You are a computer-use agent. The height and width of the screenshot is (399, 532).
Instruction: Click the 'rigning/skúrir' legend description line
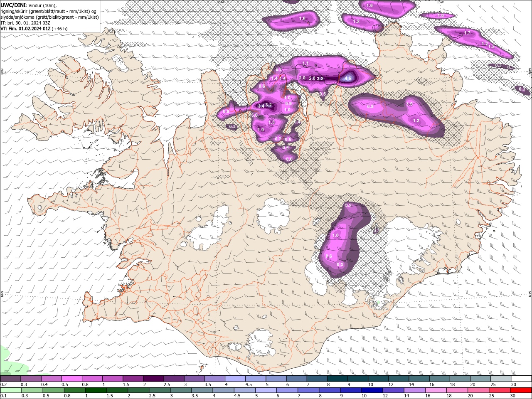coord(49,11)
